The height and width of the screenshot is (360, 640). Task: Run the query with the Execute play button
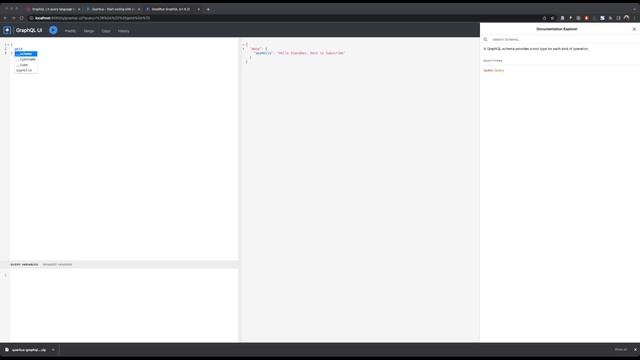pyautogui.click(x=53, y=30)
